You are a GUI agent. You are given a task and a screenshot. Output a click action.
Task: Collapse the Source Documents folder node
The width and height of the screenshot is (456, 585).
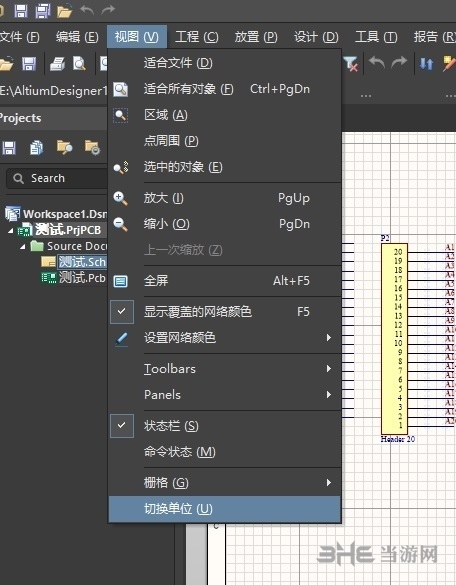pos(23,247)
